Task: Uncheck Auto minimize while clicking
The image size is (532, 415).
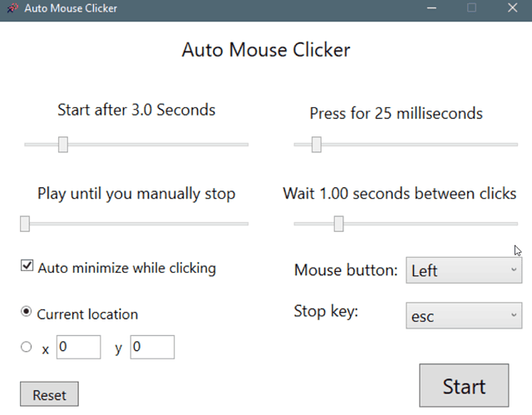Action: (27, 265)
